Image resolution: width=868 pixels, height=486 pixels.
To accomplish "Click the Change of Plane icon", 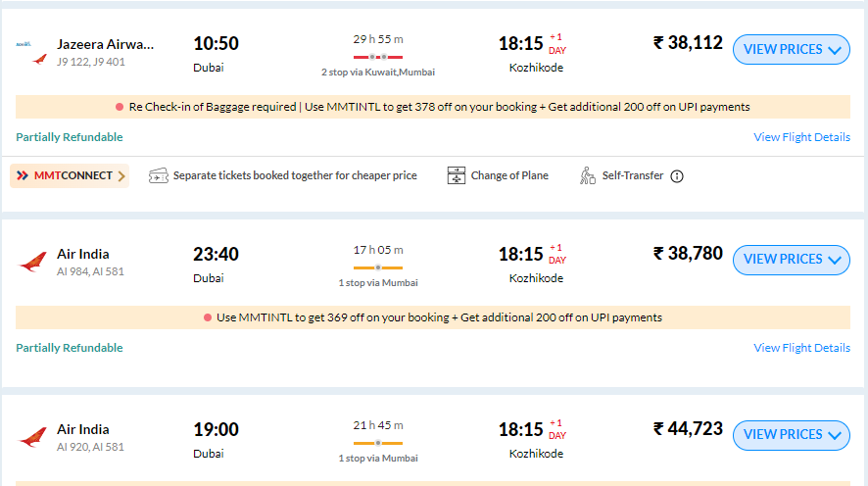I will pos(457,175).
